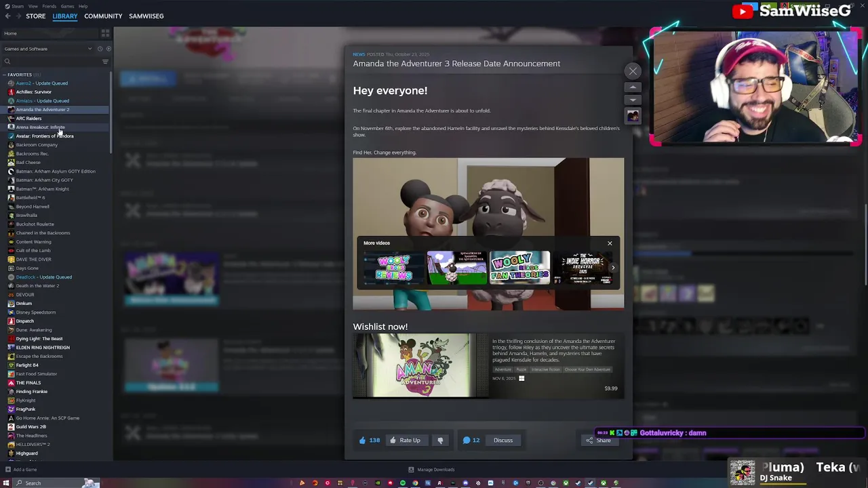Select Batman: Arkham City GOTY
This screenshot has height=488, width=868.
click(44, 180)
